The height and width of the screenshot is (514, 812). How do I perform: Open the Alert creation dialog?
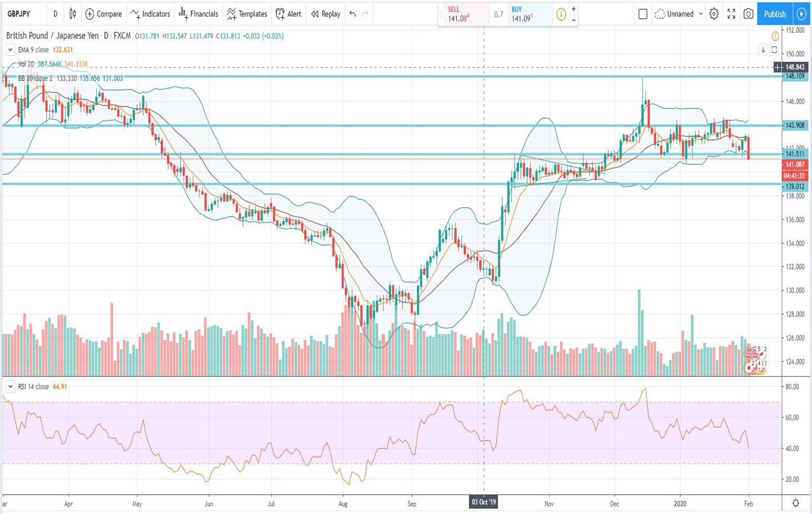288,14
